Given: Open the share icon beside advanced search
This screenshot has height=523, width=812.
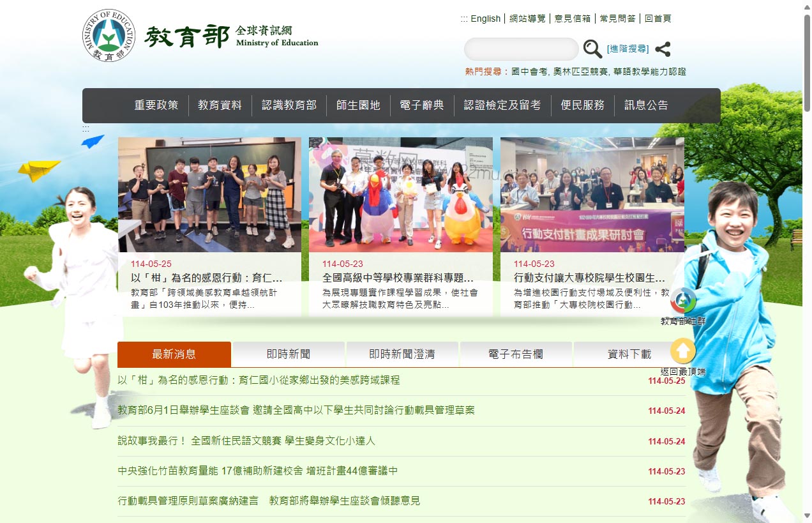Looking at the screenshot, I should click(663, 49).
